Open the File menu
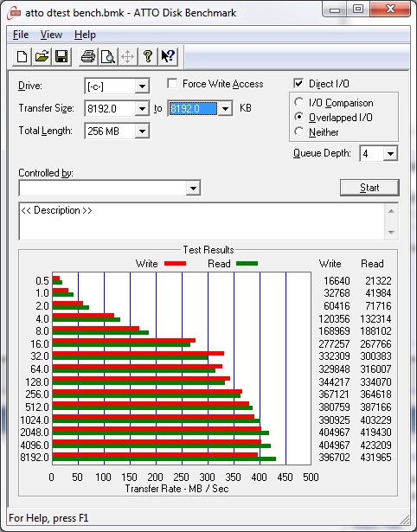 pos(21,35)
